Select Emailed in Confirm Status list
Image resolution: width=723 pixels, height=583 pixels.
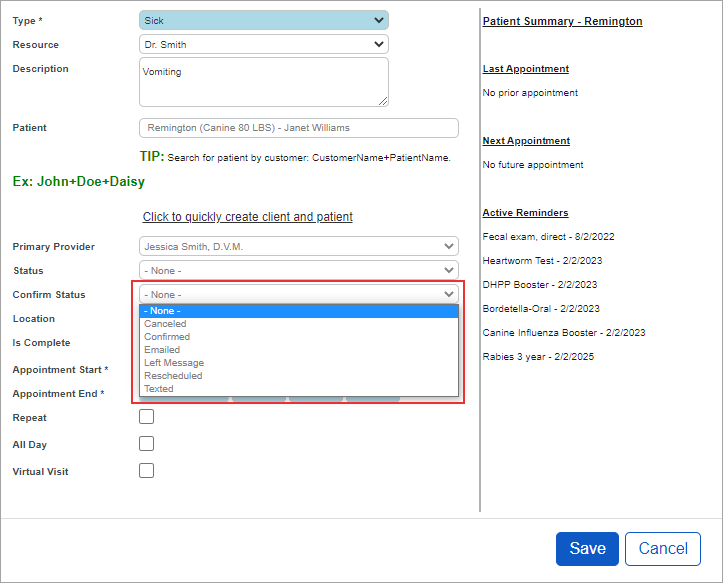[x=299, y=350]
